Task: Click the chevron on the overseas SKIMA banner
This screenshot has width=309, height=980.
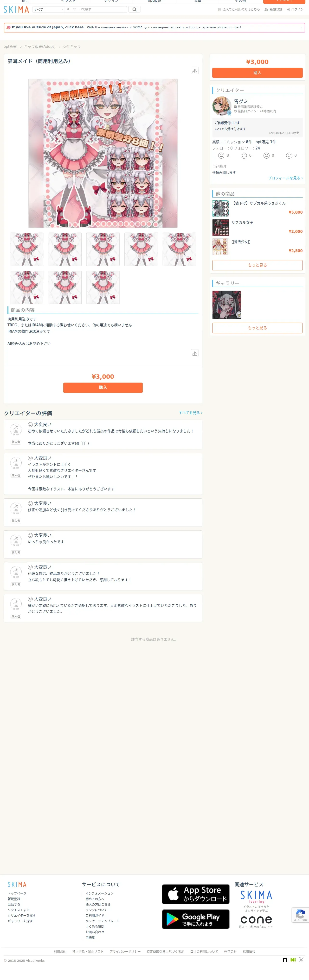Action: pyautogui.click(x=301, y=27)
